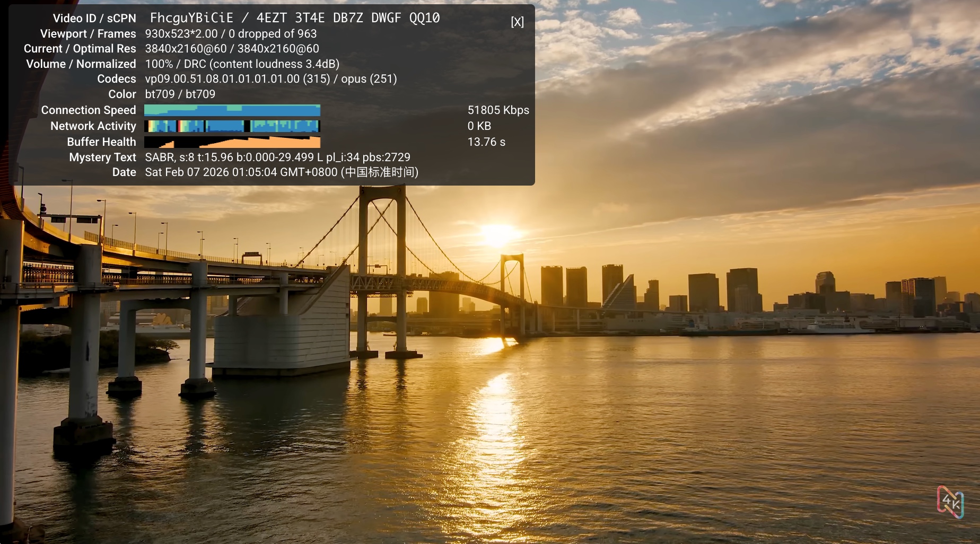Click the 13.76 s buffer value

pos(486,142)
